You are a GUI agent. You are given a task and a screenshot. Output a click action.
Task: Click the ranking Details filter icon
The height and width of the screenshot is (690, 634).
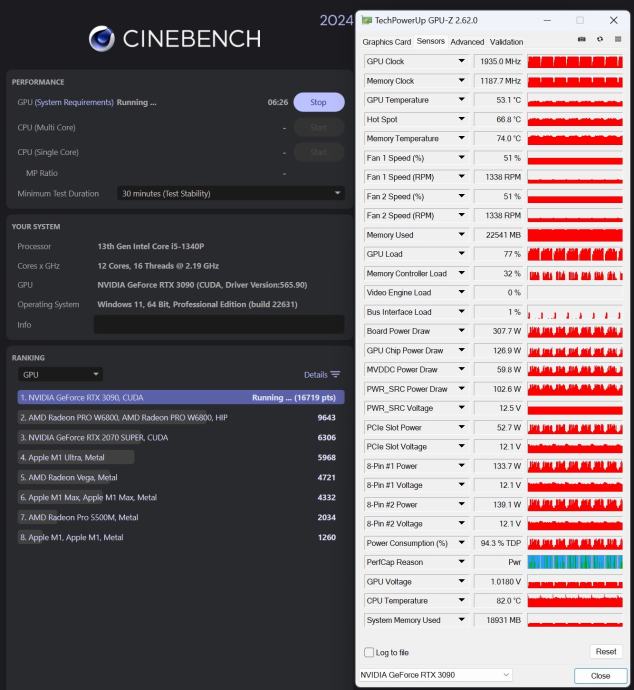335,374
